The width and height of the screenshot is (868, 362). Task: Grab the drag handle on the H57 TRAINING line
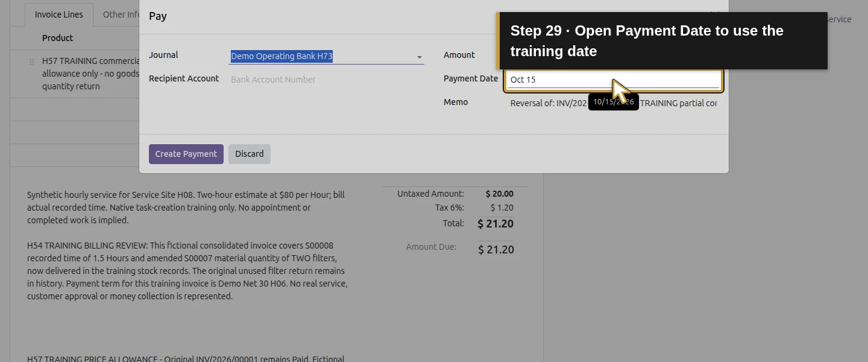coord(32,62)
